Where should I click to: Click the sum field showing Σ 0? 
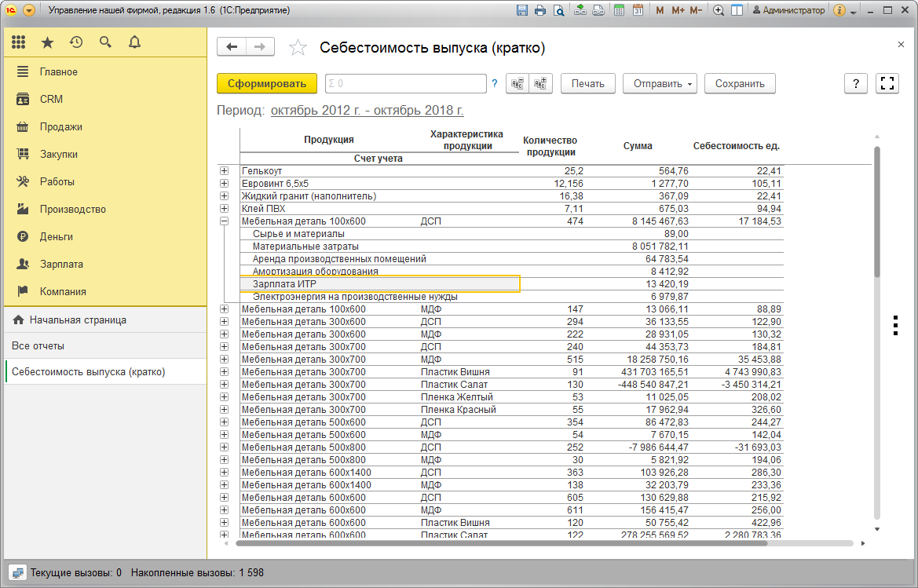(x=406, y=84)
